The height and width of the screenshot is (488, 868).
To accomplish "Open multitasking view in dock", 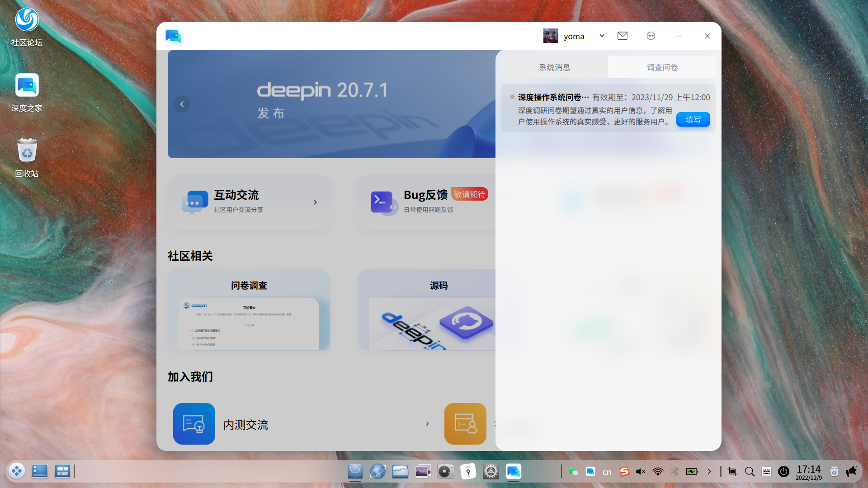I will coord(62,471).
